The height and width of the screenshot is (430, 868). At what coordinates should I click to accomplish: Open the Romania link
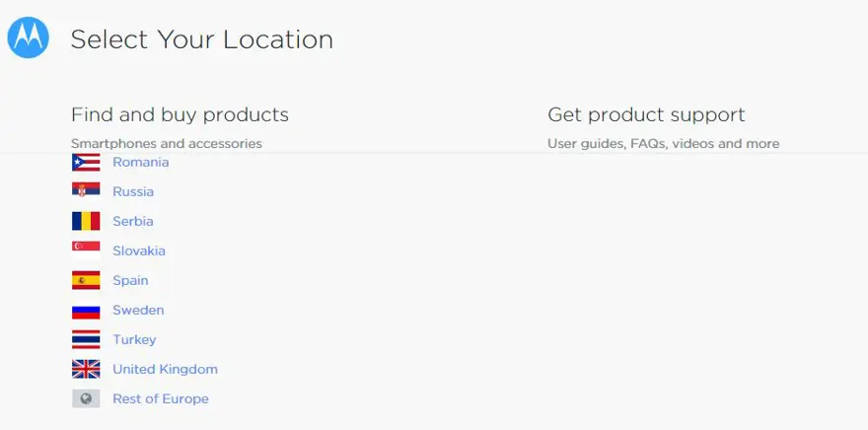(141, 162)
